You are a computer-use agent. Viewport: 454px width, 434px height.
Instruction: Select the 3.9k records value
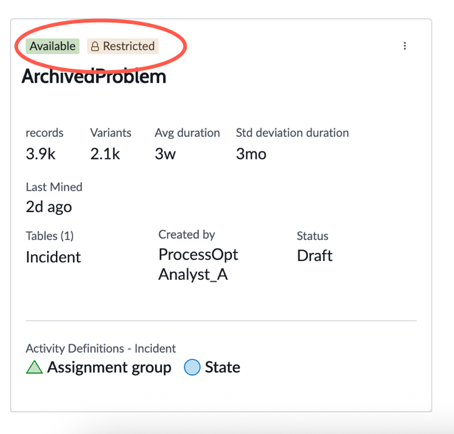click(41, 154)
